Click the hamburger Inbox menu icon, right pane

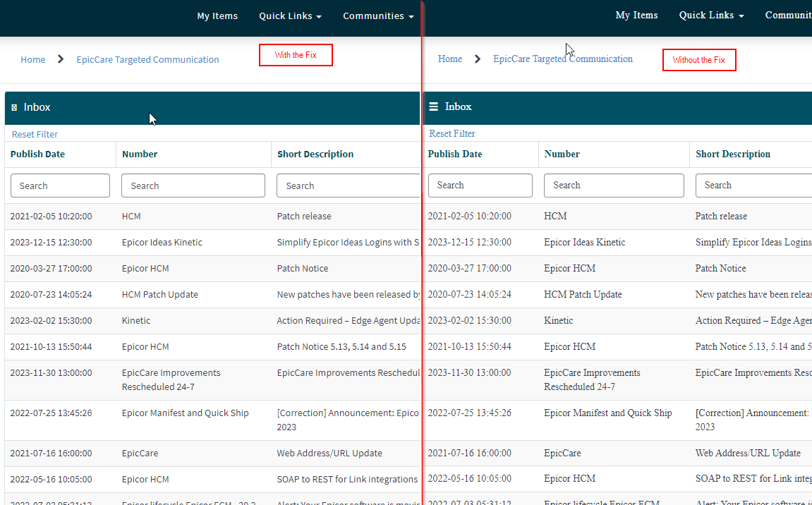[x=433, y=107]
